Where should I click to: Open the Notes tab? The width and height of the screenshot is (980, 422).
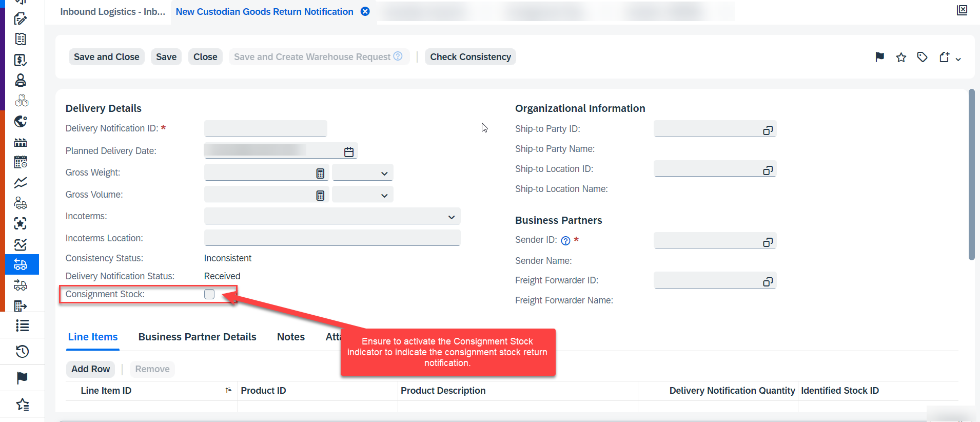(x=291, y=337)
